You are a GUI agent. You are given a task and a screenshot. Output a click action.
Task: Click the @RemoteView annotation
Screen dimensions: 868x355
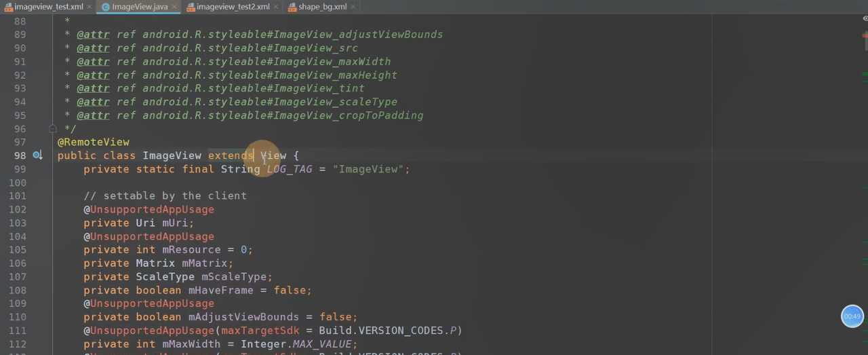point(93,142)
